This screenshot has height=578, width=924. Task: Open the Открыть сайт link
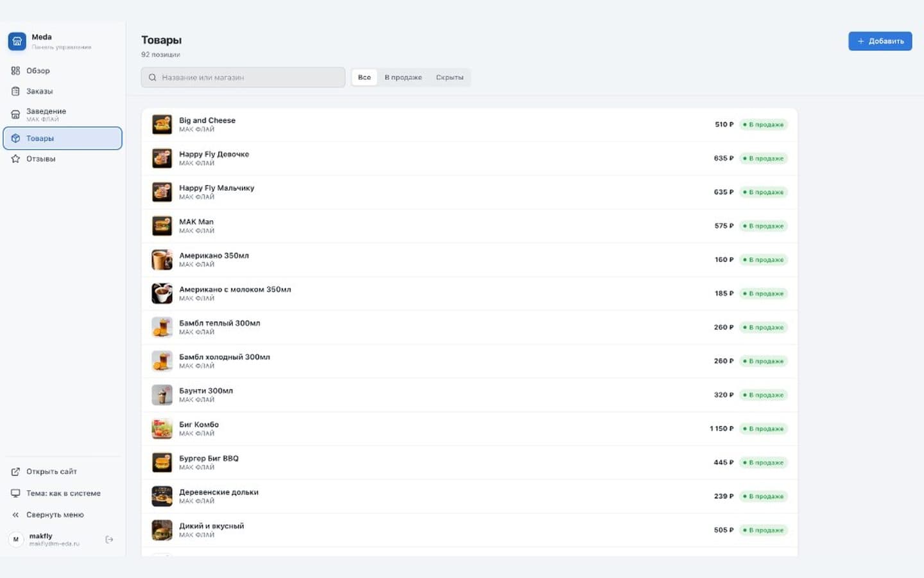[x=62, y=471]
